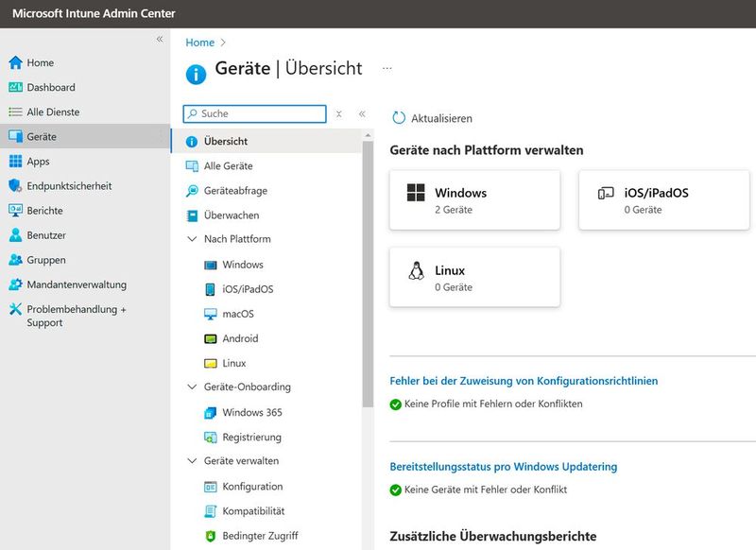Open the Gruppen people icon
Screen dimensions: 756x550
point(15,259)
